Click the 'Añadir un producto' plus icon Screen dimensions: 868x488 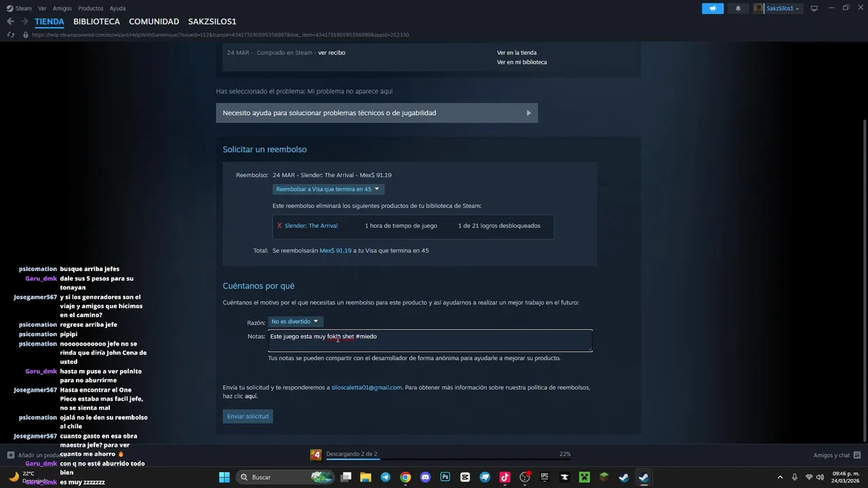(11, 455)
